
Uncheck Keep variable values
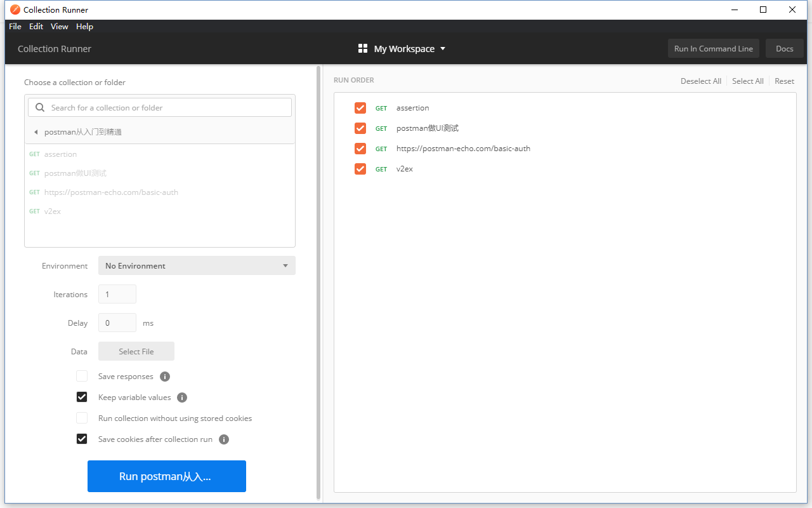click(82, 397)
